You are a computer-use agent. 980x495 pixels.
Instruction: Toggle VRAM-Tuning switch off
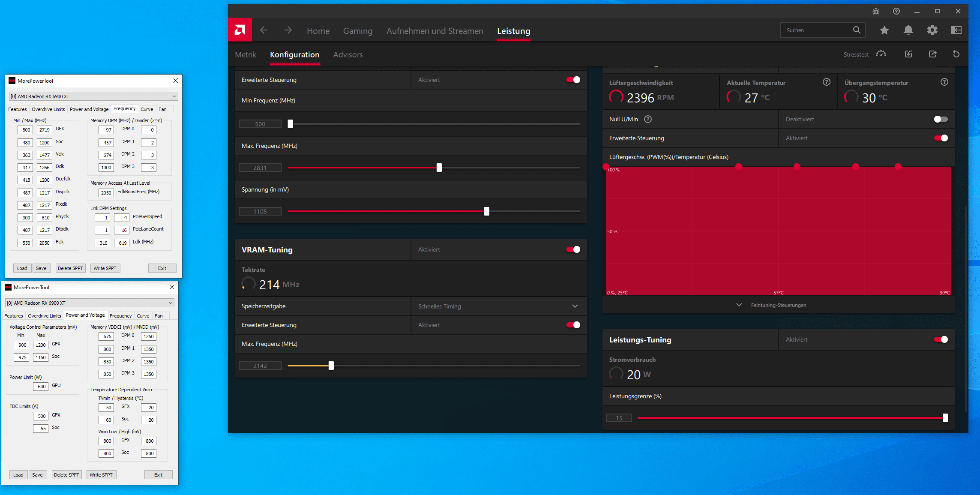573,249
